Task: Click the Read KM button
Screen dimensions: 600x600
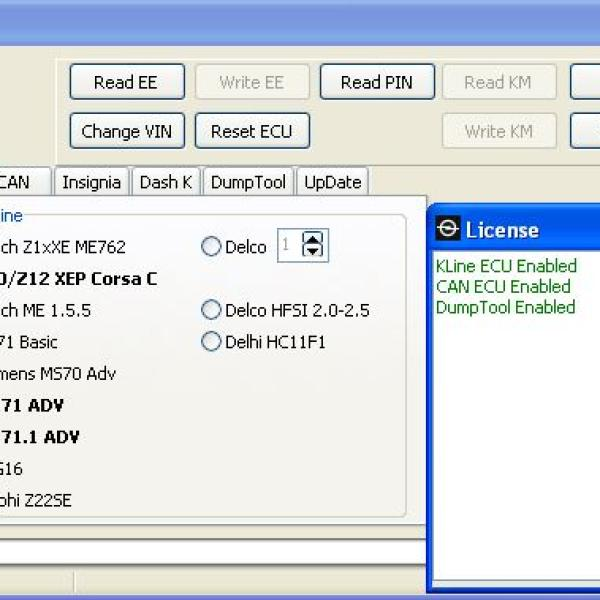Action: pyautogui.click(x=498, y=83)
